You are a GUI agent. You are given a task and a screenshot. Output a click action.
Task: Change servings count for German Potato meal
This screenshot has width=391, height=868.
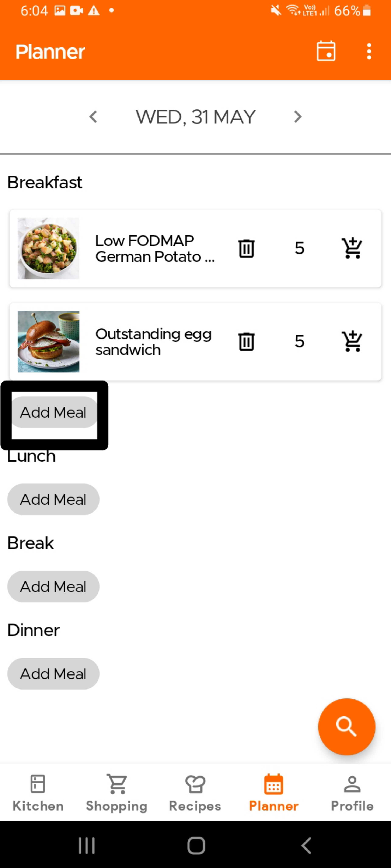coord(299,249)
